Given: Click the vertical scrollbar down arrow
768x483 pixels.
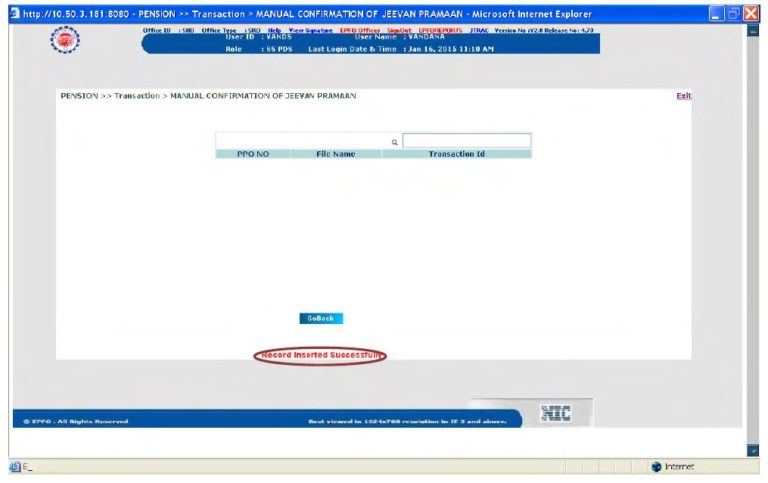Looking at the screenshot, I should (753, 452).
